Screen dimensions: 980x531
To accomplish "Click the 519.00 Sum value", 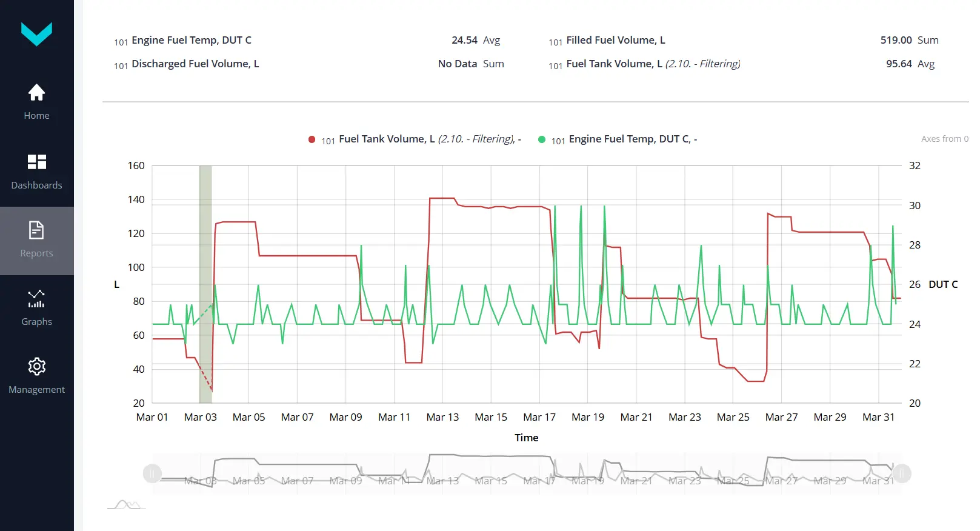I will coord(910,40).
